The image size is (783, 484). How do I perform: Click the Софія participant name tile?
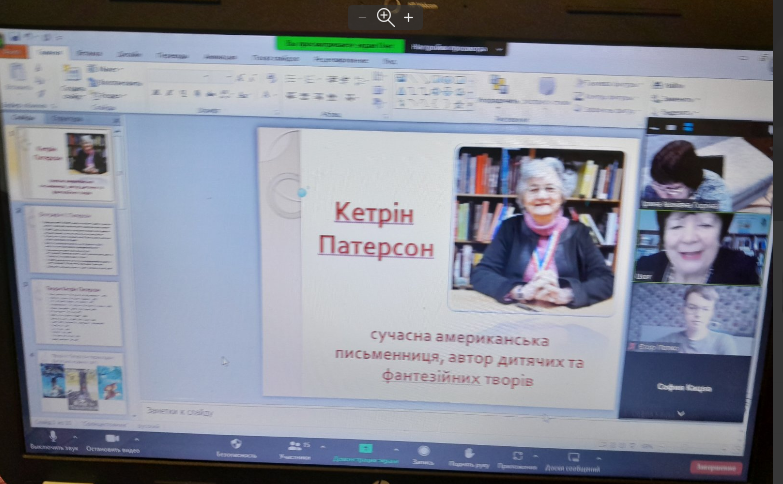[684, 387]
